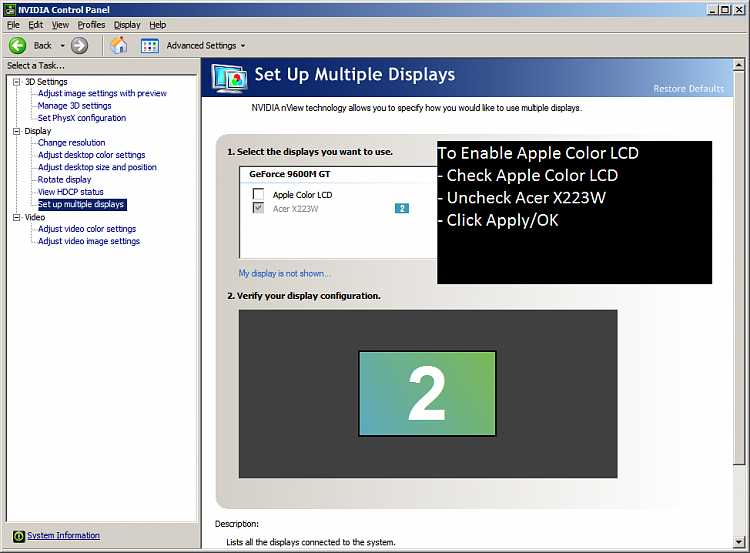Open the Advanced Settings dropdown
The width and height of the screenshot is (750, 553).
point(243,46)
